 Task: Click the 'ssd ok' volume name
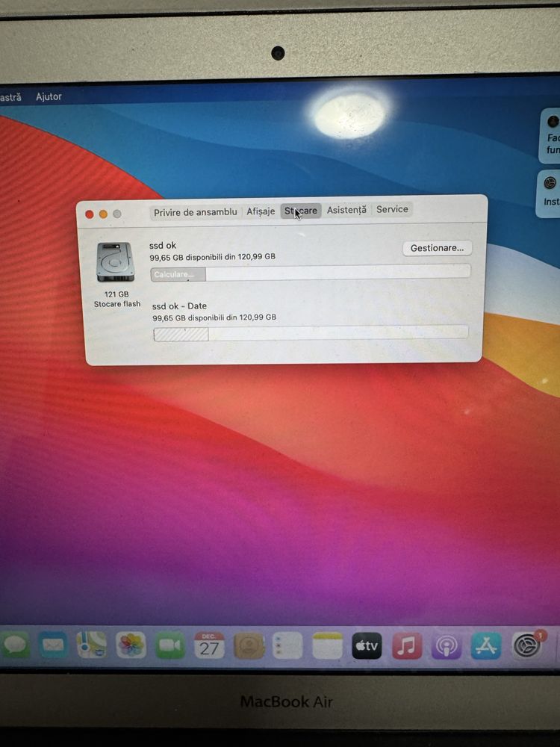coord(162,245)
